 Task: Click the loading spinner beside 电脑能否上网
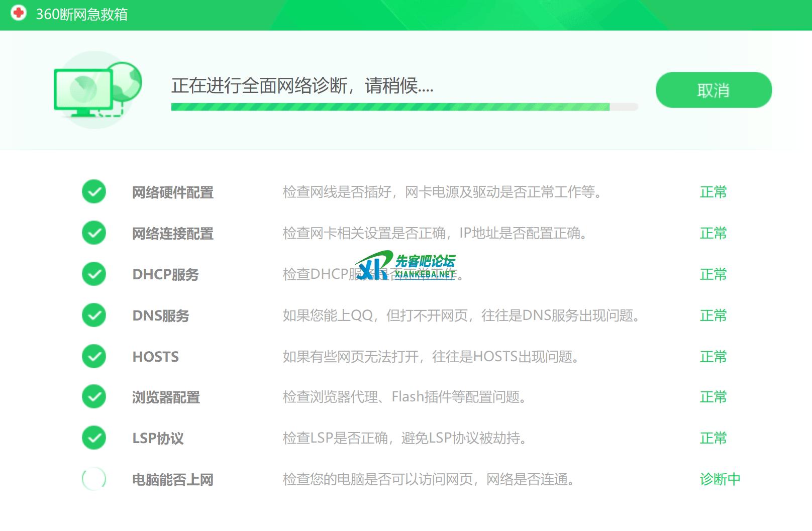pos(94,479)
